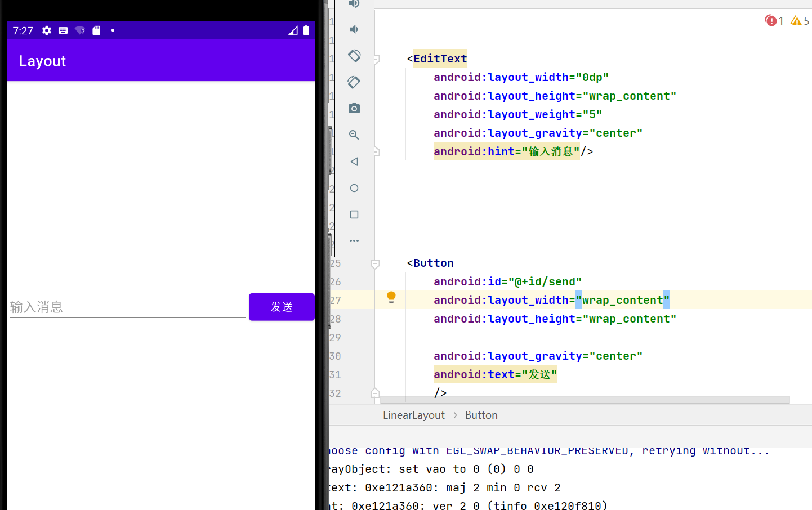Tap the 发送 button in the app
Image resolution: width=812 pixels, height=510 pixels.
(282, 307)
